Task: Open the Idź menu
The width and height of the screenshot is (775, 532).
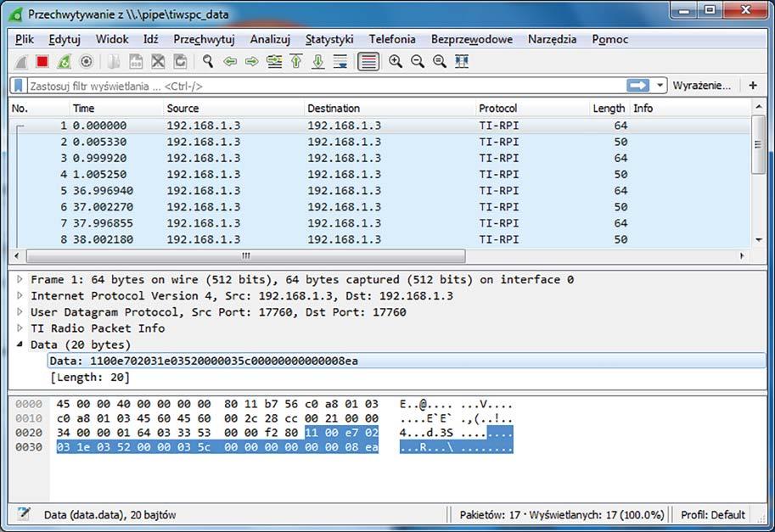Action: pyautogui.click(x=151, y=40)
